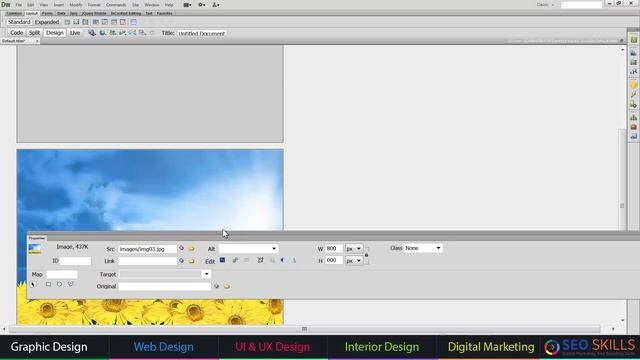Select the polygon hotspot tool
This screenshot has width=640, height=360.
point(71,284)
